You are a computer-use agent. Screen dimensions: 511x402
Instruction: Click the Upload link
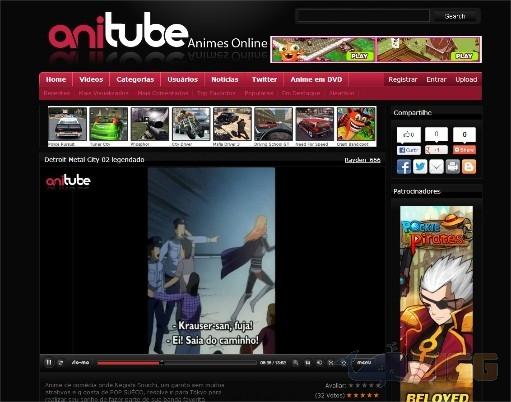click(466, 80)
